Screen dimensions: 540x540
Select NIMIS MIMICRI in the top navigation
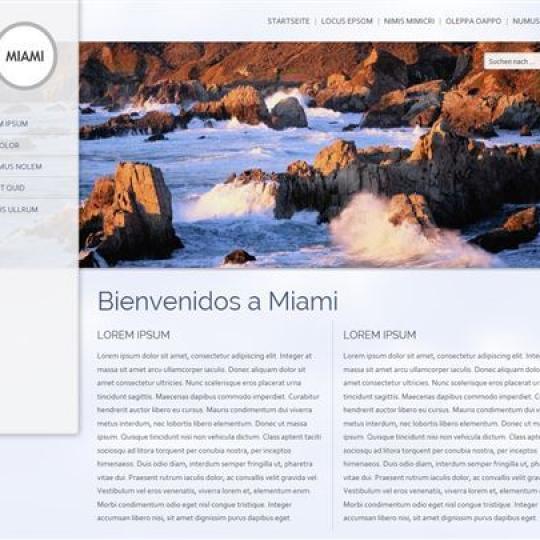pyautogui.click(x=409, y=21)
